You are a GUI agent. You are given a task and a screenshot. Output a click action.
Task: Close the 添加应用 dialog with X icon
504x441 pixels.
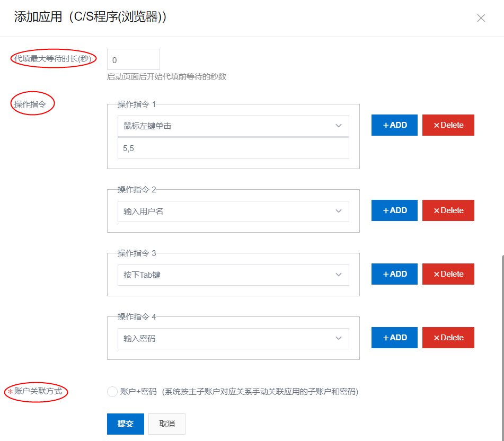(x=481, y=18)
